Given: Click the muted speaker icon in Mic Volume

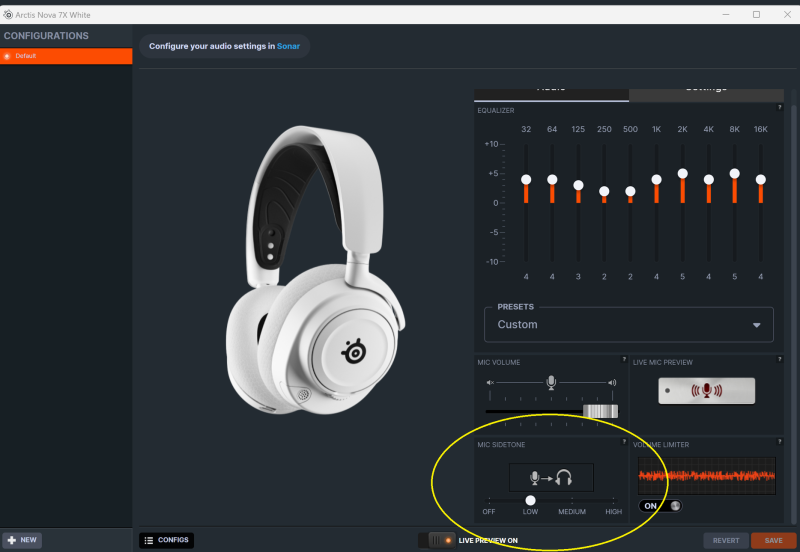Looking at the screenshot, I should (x=490, y=382).
